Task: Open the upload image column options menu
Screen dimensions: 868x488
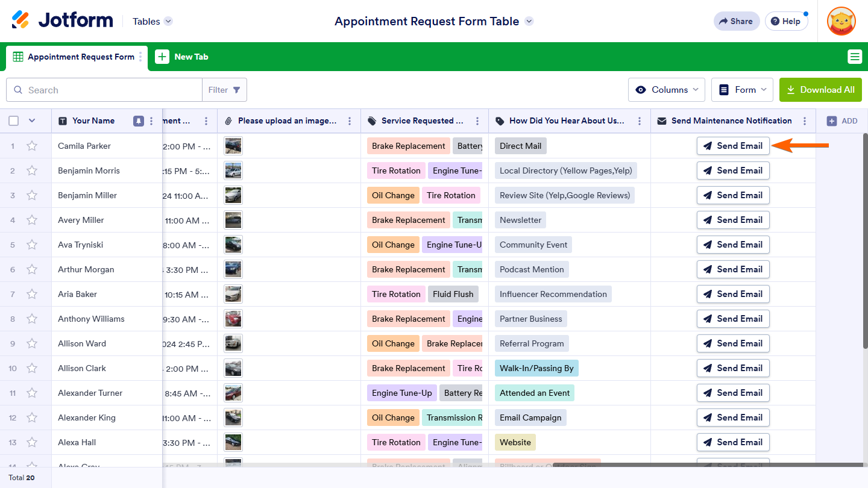Action: click(x=350, y=121)
